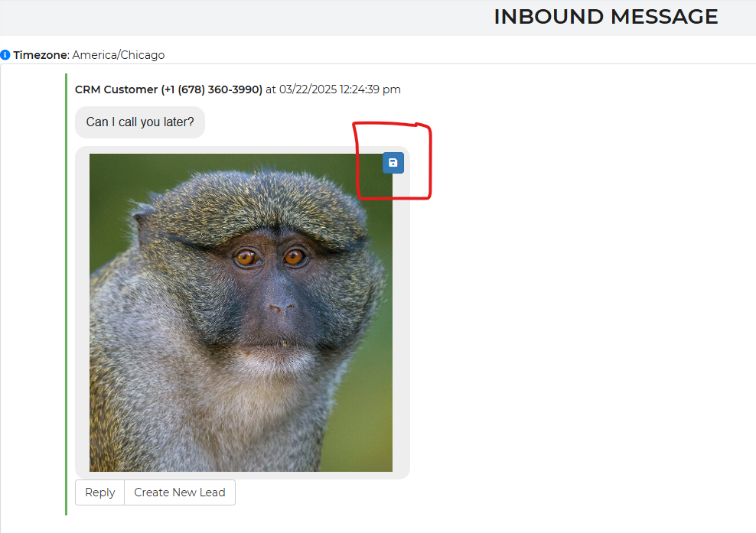Image resolution: width=756 pixels, height=533 pixels.
Task: Click the blue save attachment icon
Action: pyautogui.click(x=393, y=163)
